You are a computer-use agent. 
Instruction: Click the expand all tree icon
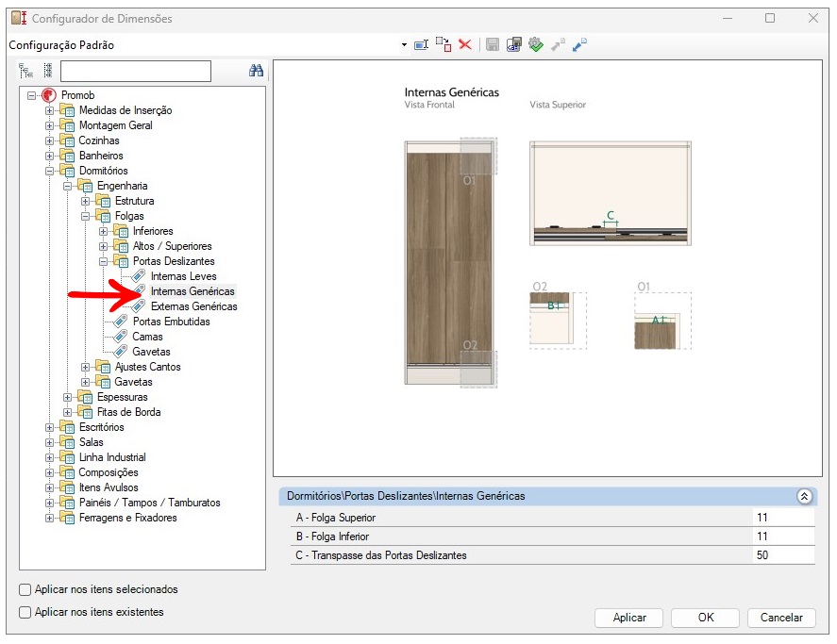(x=26, y=71)
